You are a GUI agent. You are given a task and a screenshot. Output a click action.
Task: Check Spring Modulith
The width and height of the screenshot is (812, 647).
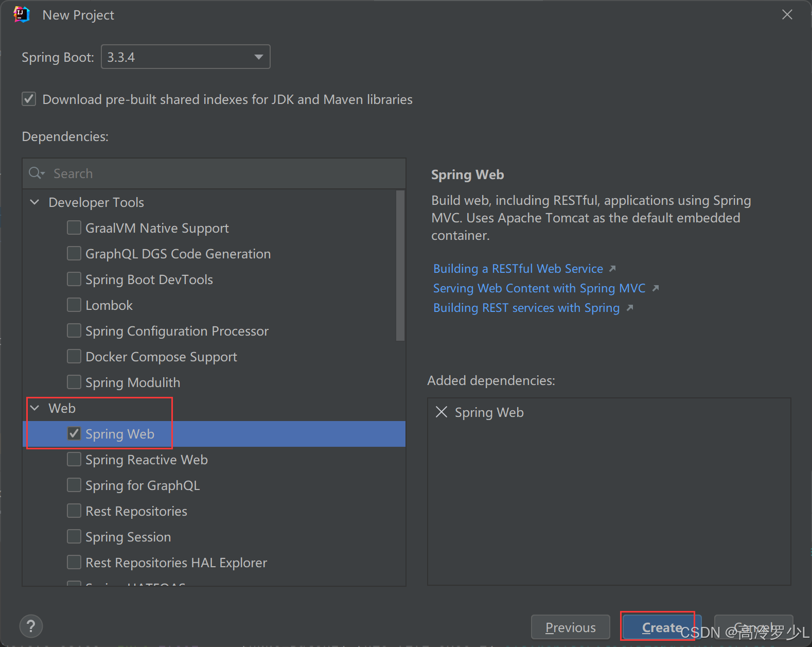74,382
